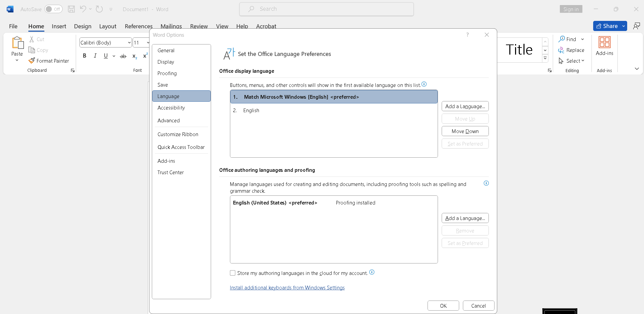644x314 pixels.
Task: Expand the Share dropdown arrow
Action: pyautogui.click(x=623, y=26)
